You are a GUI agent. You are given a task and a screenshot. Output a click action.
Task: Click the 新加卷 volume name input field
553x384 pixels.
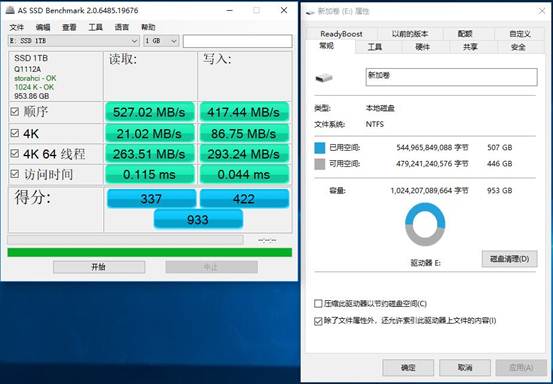451,77
